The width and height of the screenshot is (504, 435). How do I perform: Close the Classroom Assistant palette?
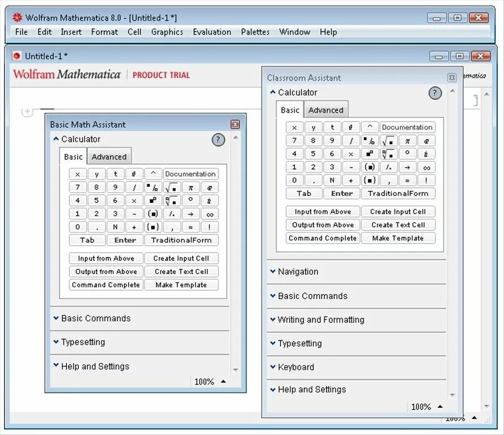(x=452, y=78)
